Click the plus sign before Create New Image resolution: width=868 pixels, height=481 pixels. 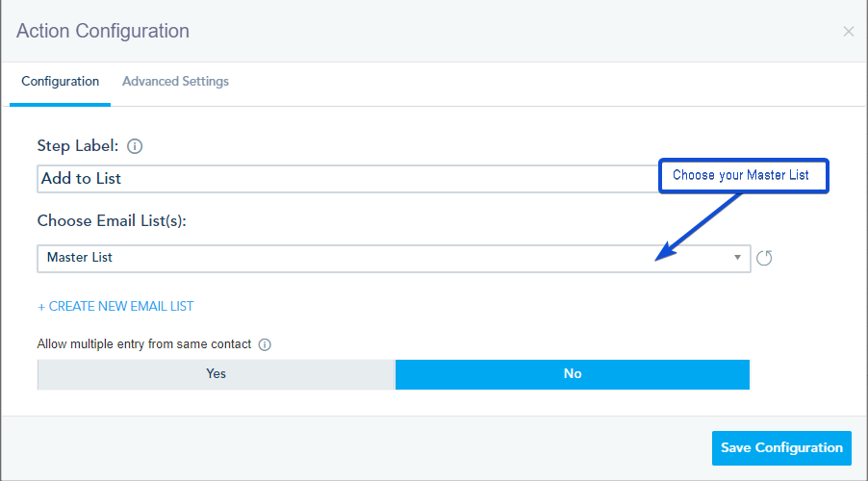point(41,307)
